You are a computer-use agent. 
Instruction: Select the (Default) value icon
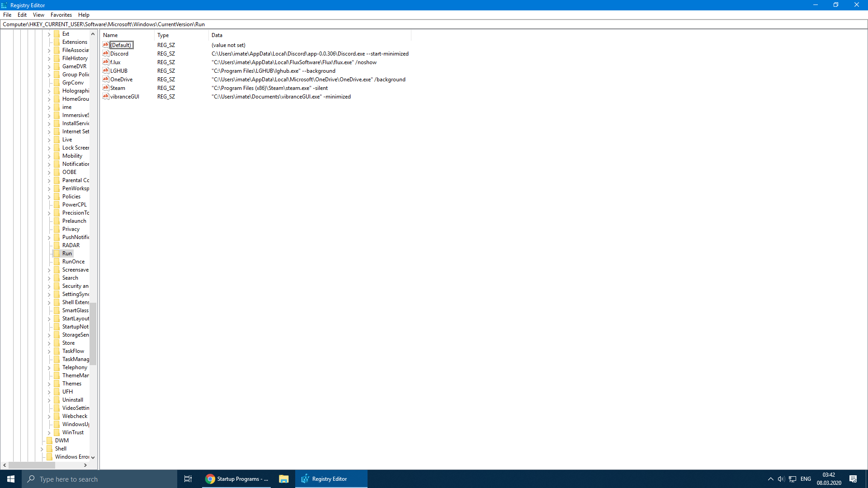click(106, 45)
